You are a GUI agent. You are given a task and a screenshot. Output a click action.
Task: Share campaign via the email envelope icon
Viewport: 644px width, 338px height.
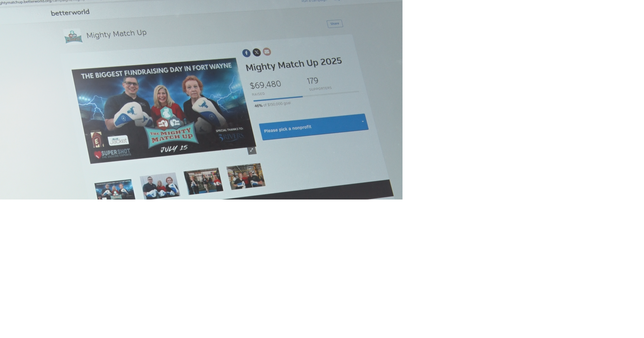pos(267,52)
